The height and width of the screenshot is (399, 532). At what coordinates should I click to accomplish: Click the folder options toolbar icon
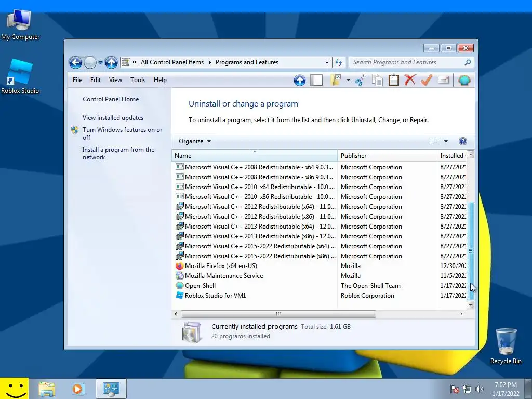click(x=336, y=81)
